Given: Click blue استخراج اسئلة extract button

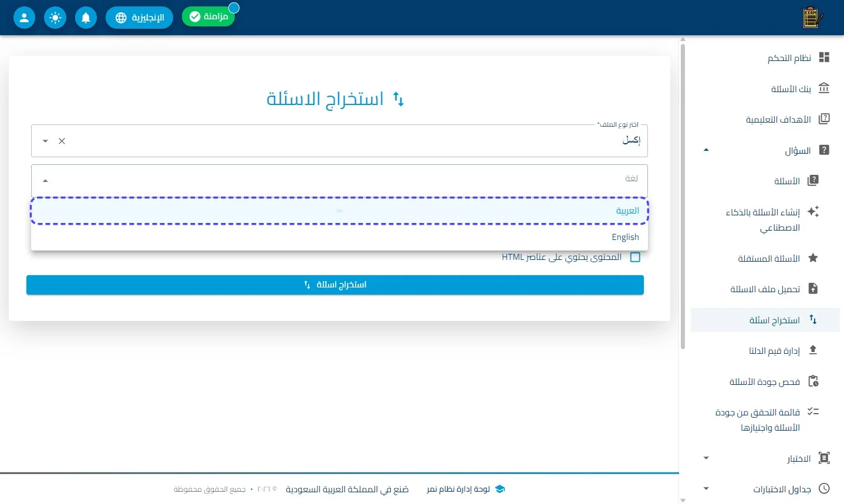Looking at the screenshot, I should [335, 285].
